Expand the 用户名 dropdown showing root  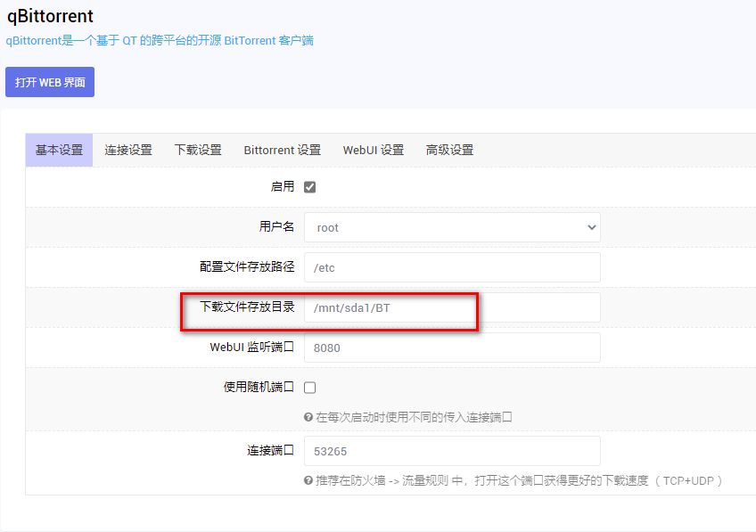(452, 227)
